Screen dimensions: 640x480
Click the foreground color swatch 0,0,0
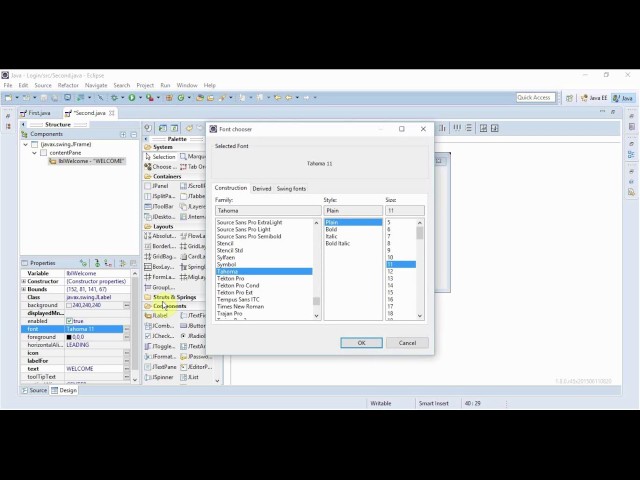(x=69, y=337)
